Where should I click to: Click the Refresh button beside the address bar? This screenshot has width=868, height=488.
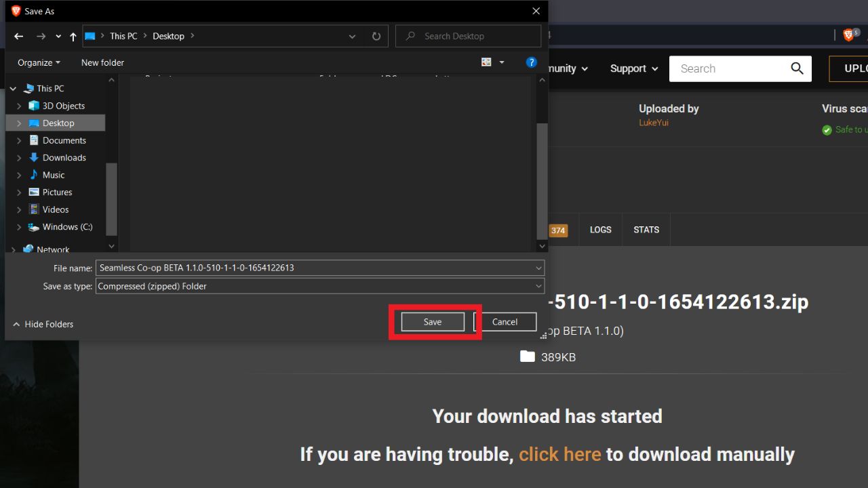(376, 37)
